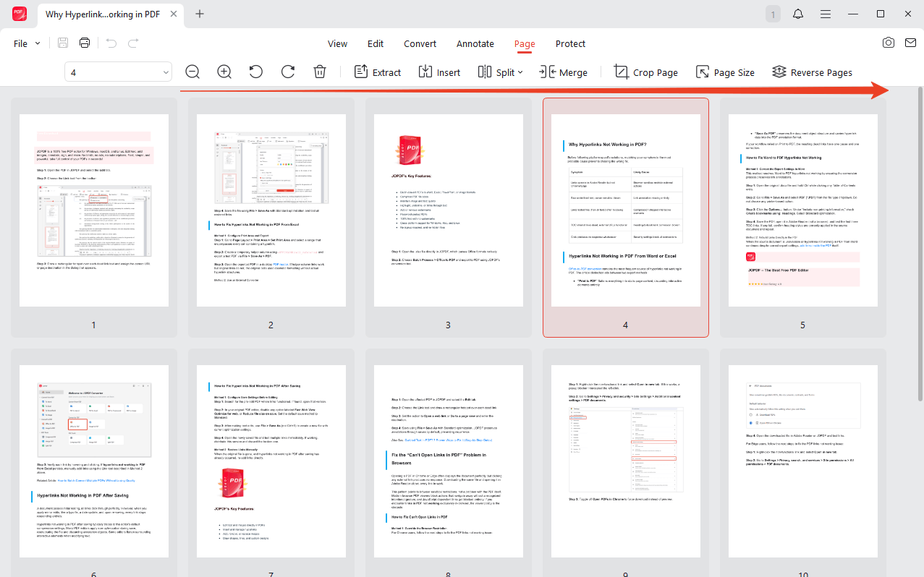This screenshot has width=924, height=577.
Task: Click the vertical scrollbar thumb
Action: [920, 246]
